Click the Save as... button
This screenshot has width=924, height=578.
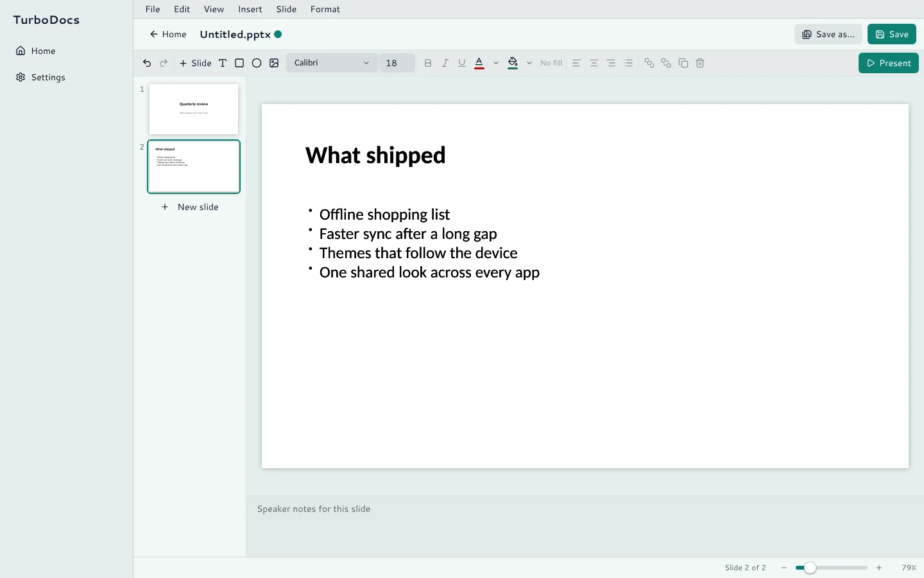point(828,34)
